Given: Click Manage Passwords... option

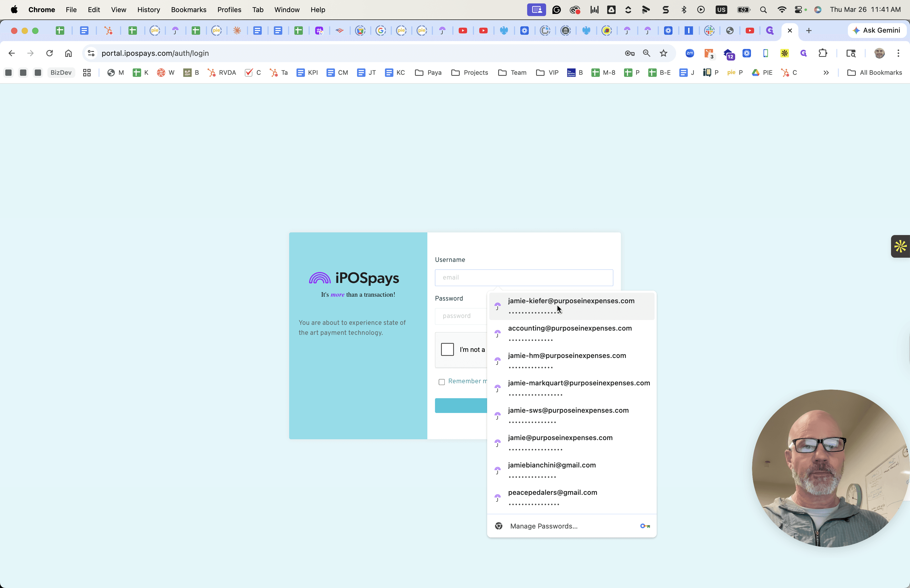Looking at the screenshot, I should [x=572, y=526].
